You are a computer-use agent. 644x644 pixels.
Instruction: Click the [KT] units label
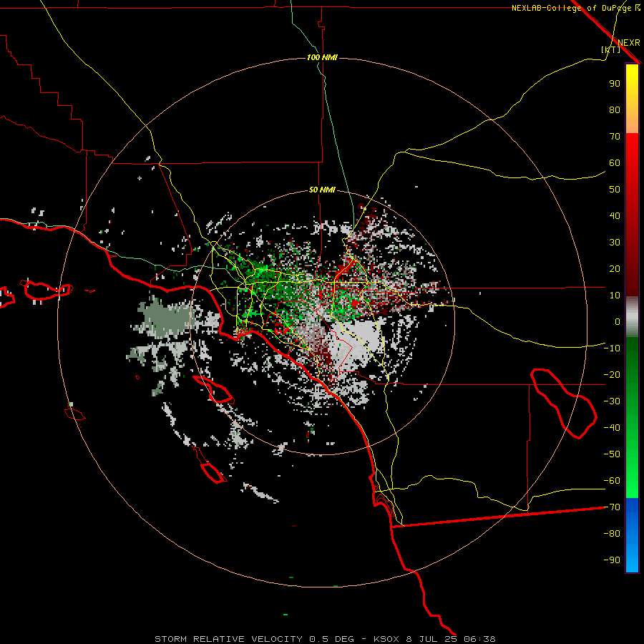coord(610,49)
